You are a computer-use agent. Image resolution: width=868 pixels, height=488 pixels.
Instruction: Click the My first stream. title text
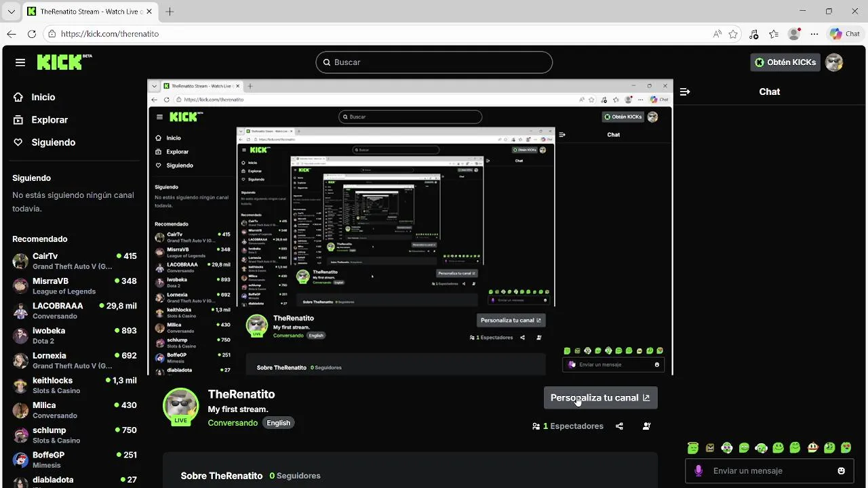click(238, 409)
